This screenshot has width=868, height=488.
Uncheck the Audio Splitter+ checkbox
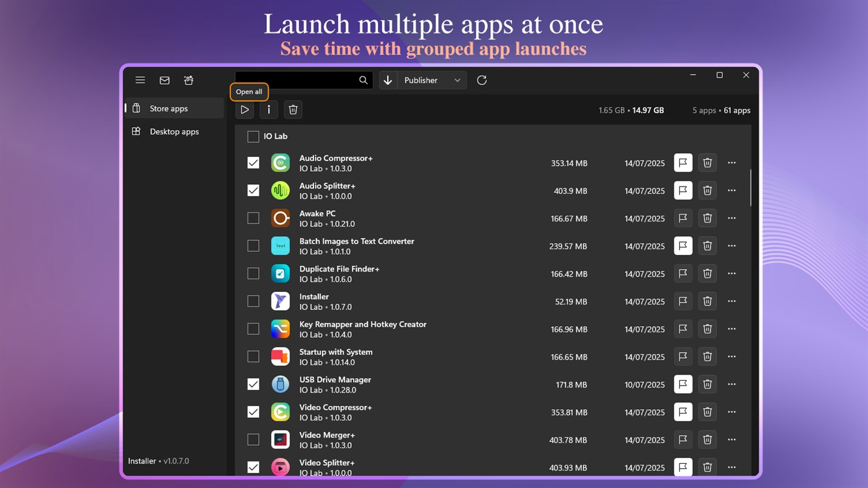253,190
